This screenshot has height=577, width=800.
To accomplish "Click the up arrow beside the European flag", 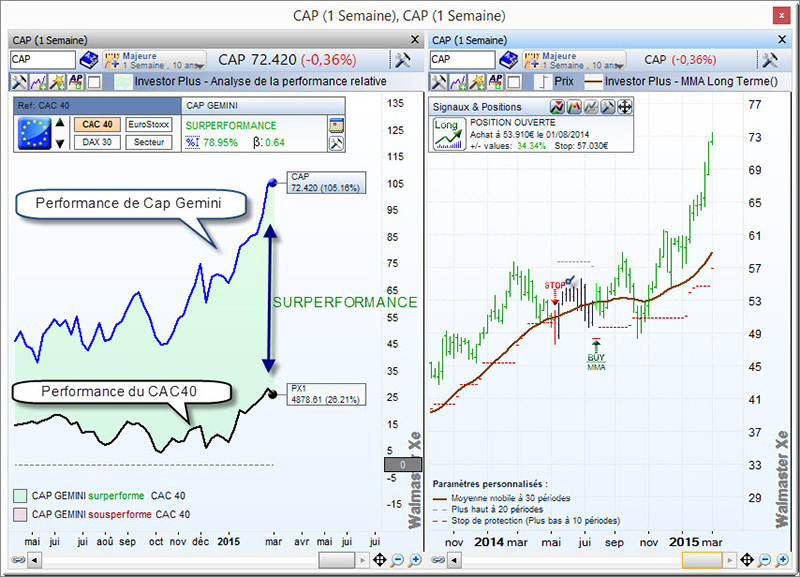I will point(60,122).
